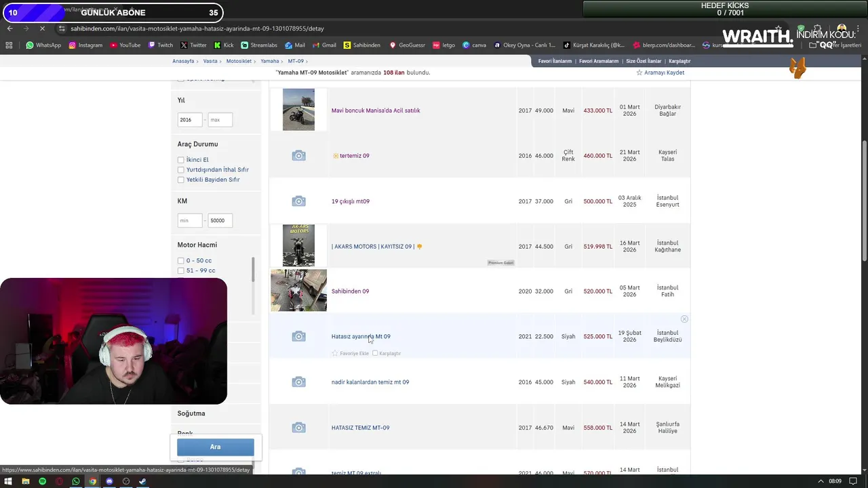Click Vasıta in breadcrumb
Image resolution: width=868 pixels, height=488 pixels.
(x=210, y=61)
